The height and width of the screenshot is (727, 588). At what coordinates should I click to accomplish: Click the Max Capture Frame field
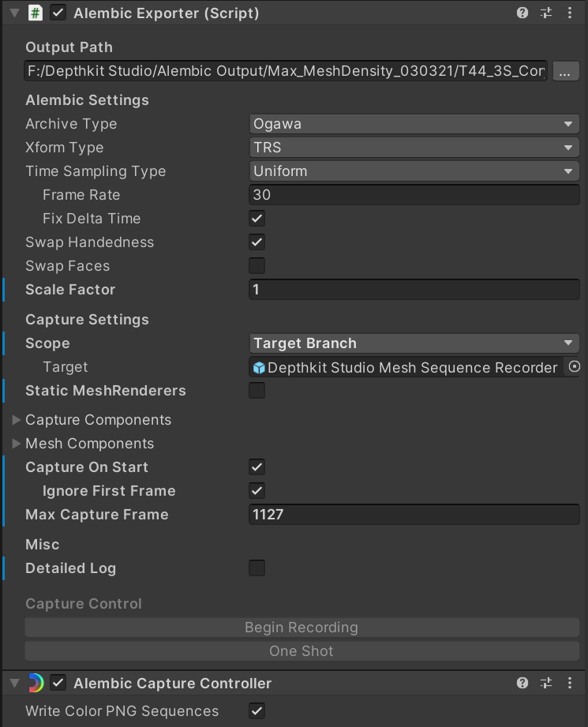(x=414, y=515)
